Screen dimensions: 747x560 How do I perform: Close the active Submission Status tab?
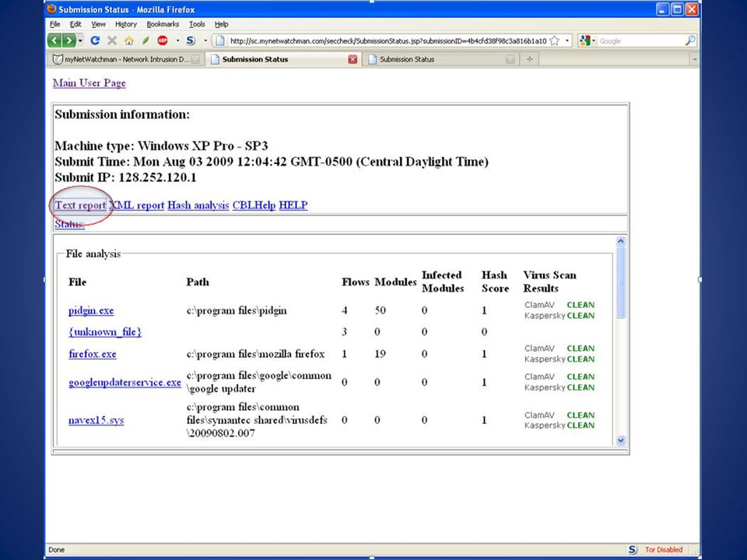pyautogui.click(x=352, y=60)
